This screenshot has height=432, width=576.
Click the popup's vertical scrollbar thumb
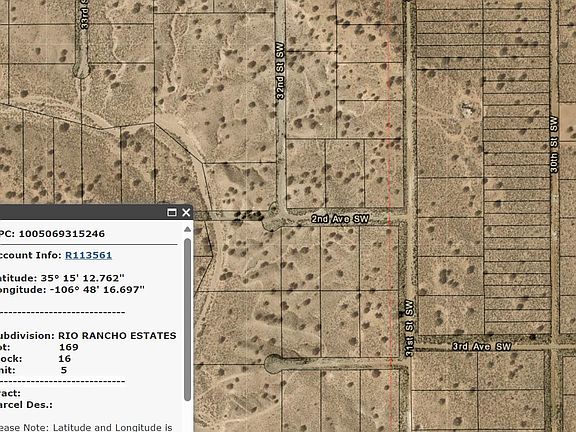[187, 319]
